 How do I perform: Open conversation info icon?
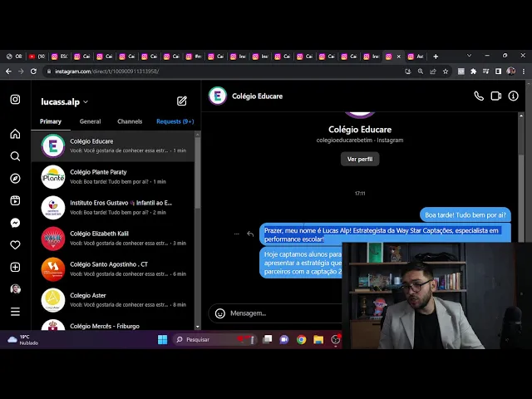pos(514,96)
